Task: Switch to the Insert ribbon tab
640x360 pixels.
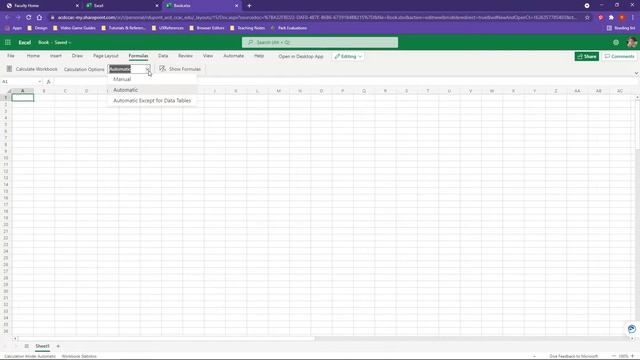Action: pyautogui.click(x=56, y=56)
